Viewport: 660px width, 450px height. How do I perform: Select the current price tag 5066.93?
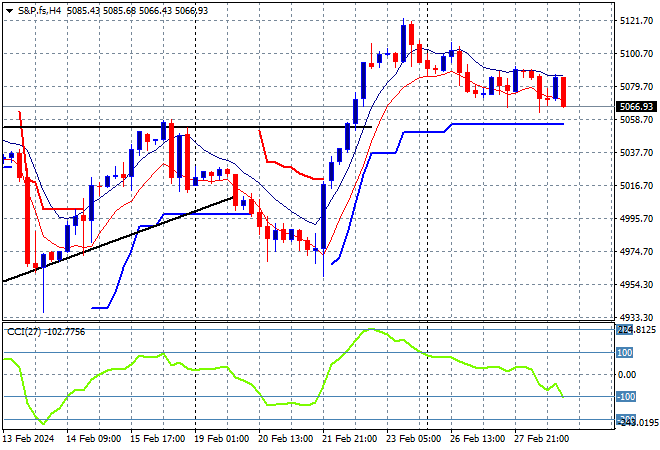click(x=636, y=106)
